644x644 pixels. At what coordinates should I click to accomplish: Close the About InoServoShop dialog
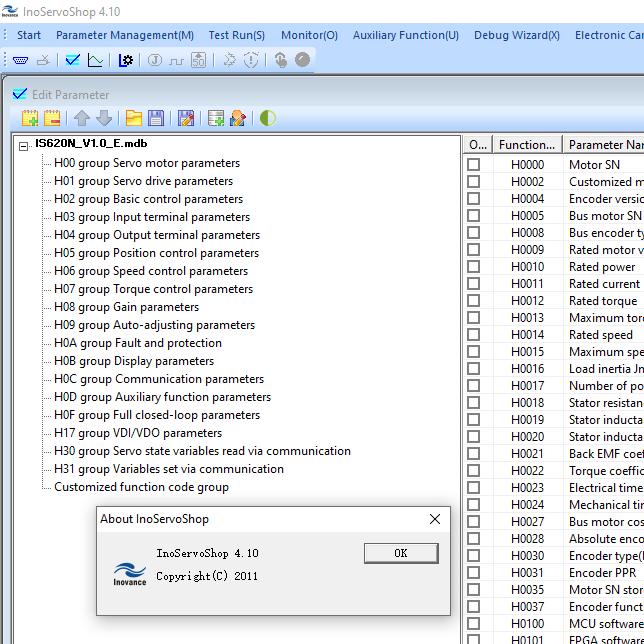[x=434, y=519]
